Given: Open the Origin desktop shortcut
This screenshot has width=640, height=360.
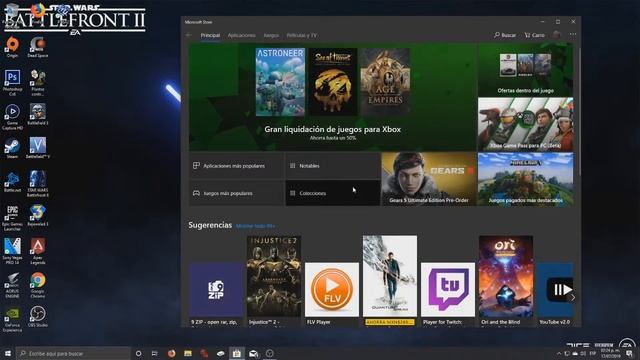Looking at the screenshot, I should coord(12,47).
